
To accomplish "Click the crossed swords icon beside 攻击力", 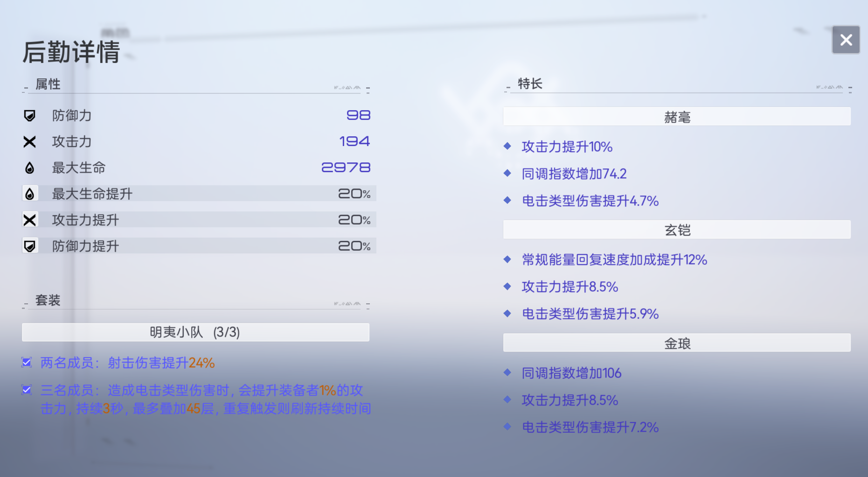I will tap(30, 141).
